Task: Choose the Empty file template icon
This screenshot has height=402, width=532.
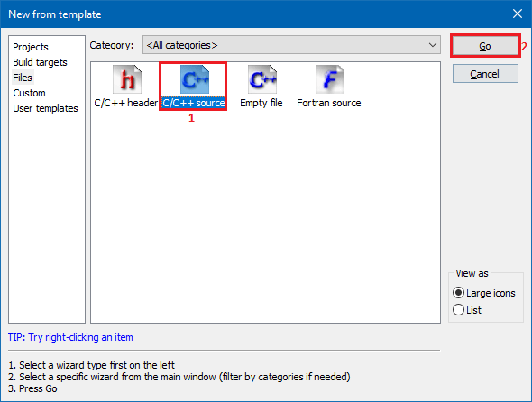Action: (262, 79)
